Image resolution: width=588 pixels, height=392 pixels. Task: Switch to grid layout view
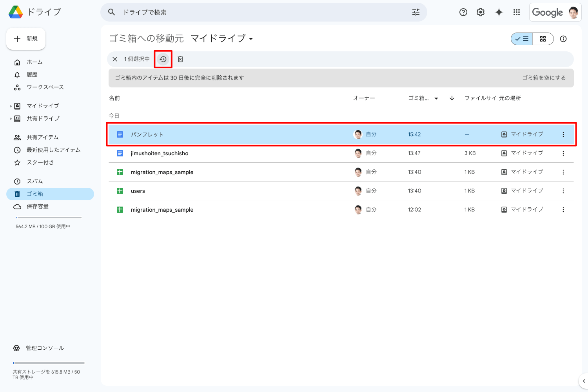coord(543,39)
